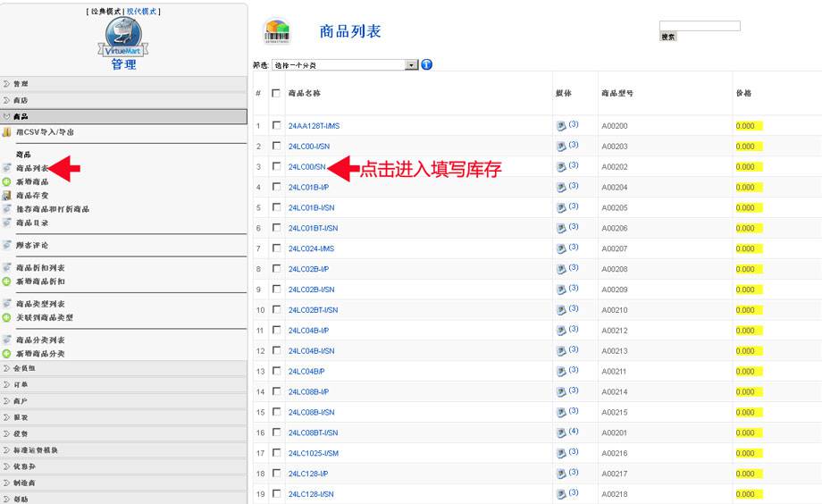Click green plus icon beside 新增商品折扣
Screen dimensions: 822x504
point(7,281)
